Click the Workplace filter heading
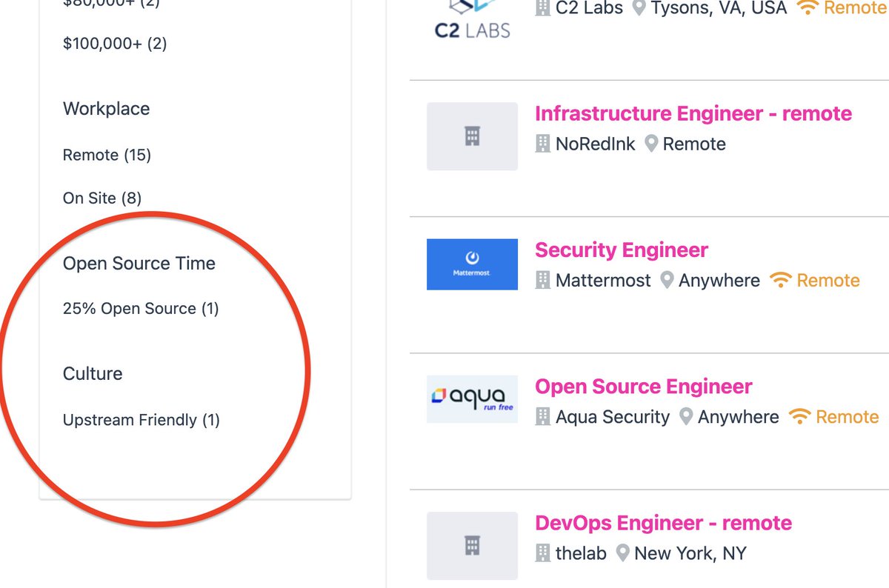 pyautogui.click(x=107, y=109)
